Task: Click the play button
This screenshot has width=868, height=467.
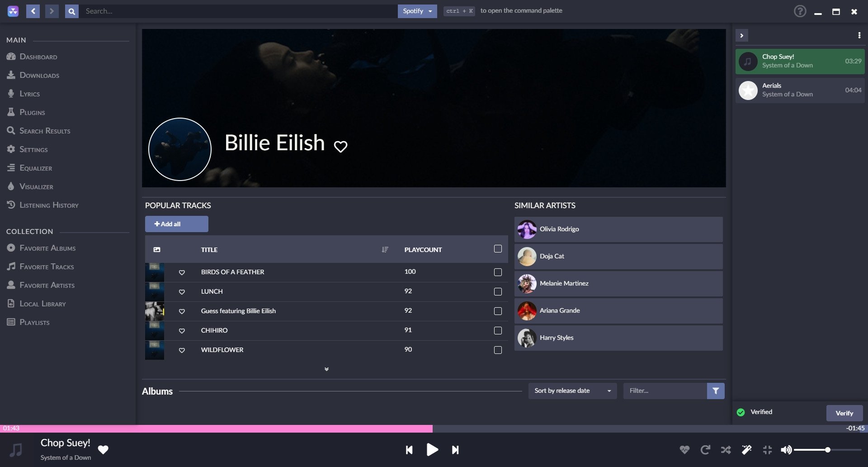Action: 432,449
